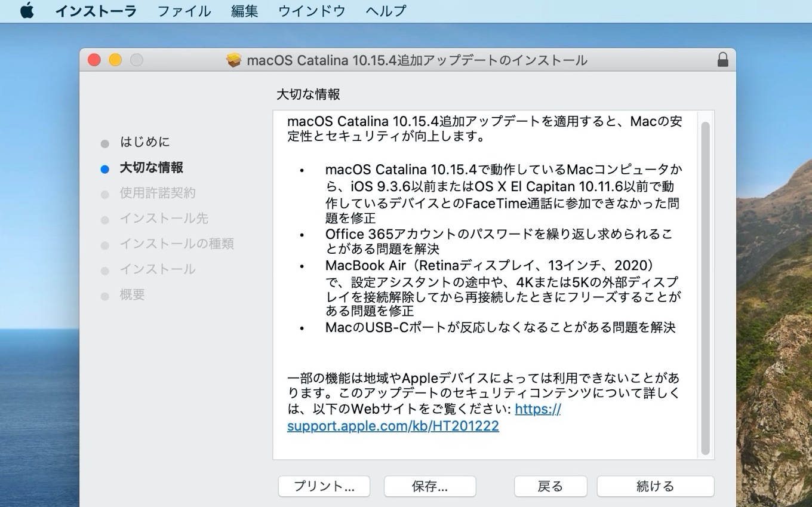Click the vertical scrollbar of info text
Screen dimensions: 812x507
(x=705, y=289)
